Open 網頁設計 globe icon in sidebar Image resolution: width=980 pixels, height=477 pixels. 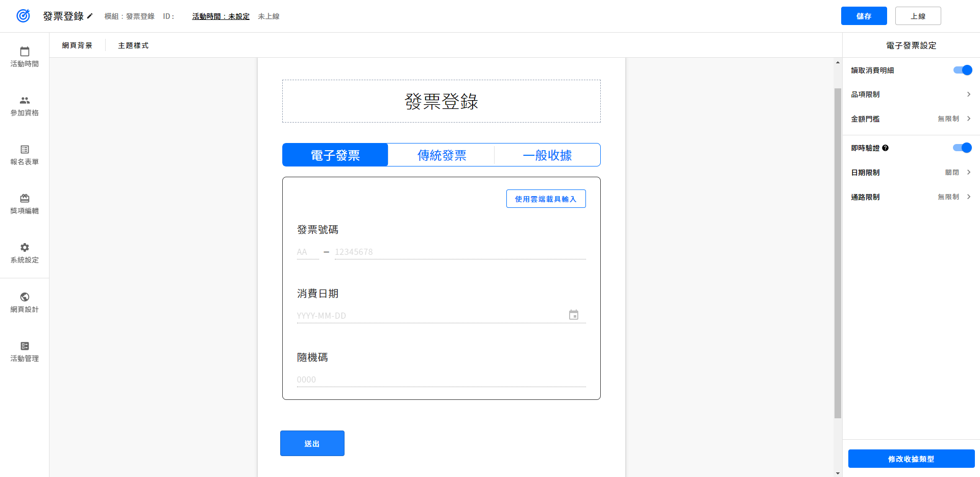24,297
